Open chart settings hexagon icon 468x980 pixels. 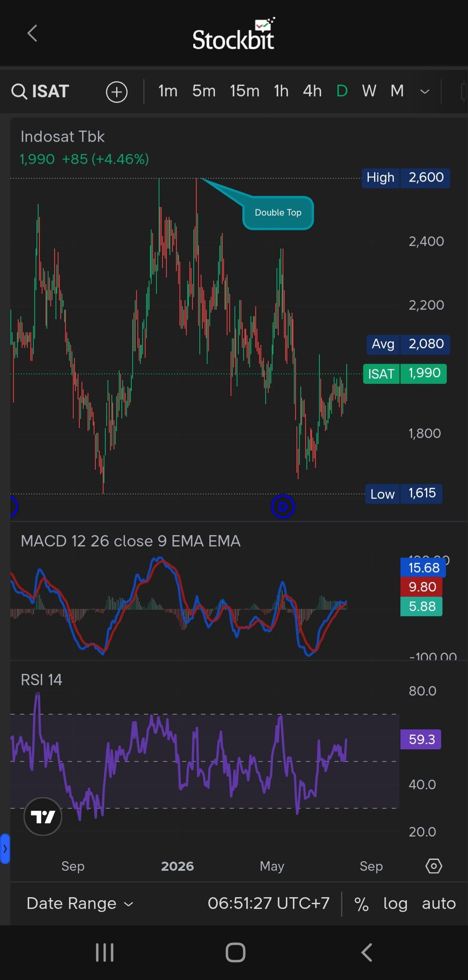click(434, 866)
